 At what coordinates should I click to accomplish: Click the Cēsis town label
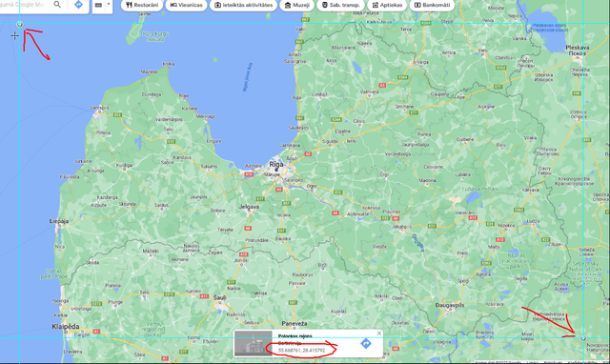(x=358, y=121)
